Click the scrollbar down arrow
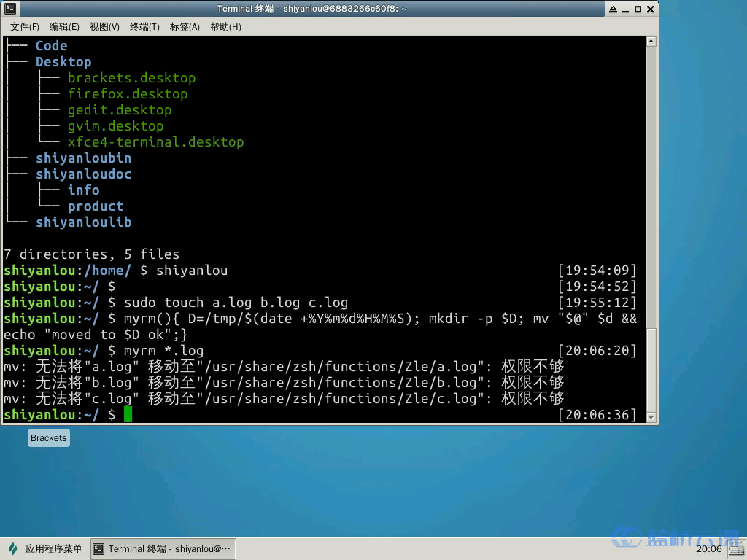This screenshot has width=747, height=560. point(650,416)
